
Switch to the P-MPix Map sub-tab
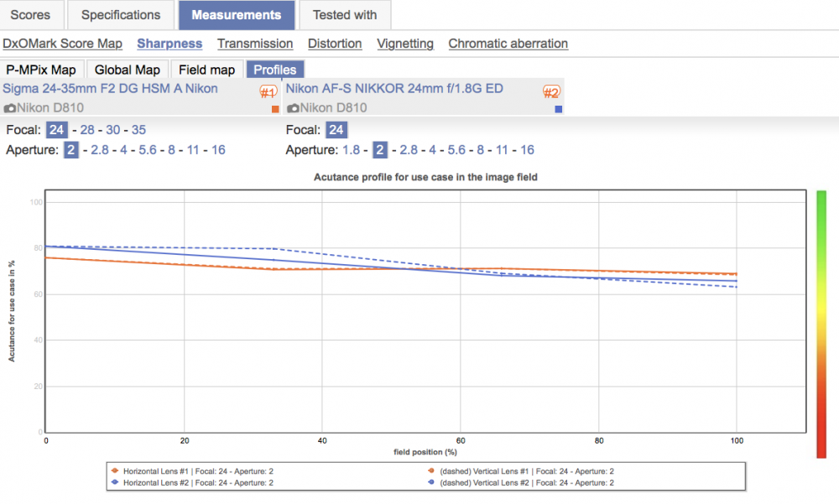click(x=41, y=70)
